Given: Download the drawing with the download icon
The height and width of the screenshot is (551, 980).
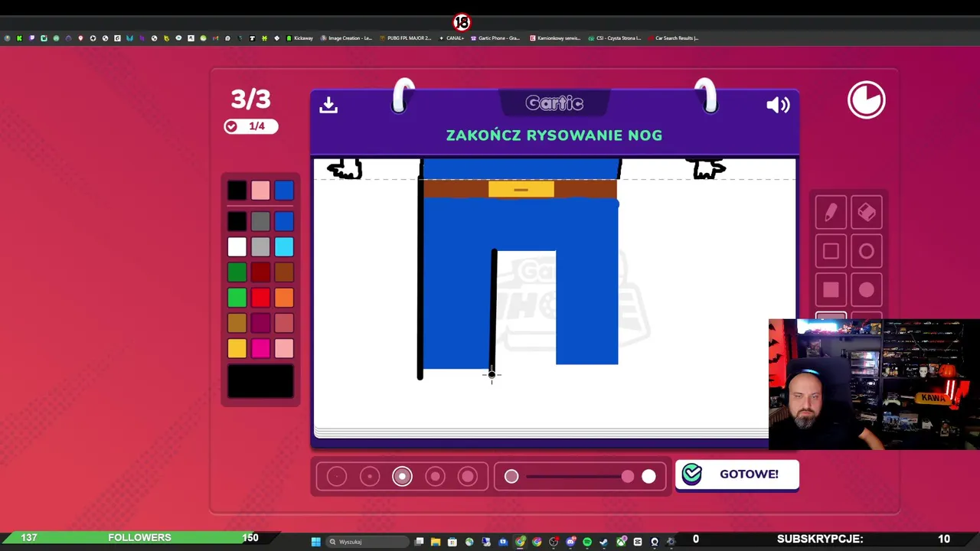Looking at the screenshot, I should (328, 105).
